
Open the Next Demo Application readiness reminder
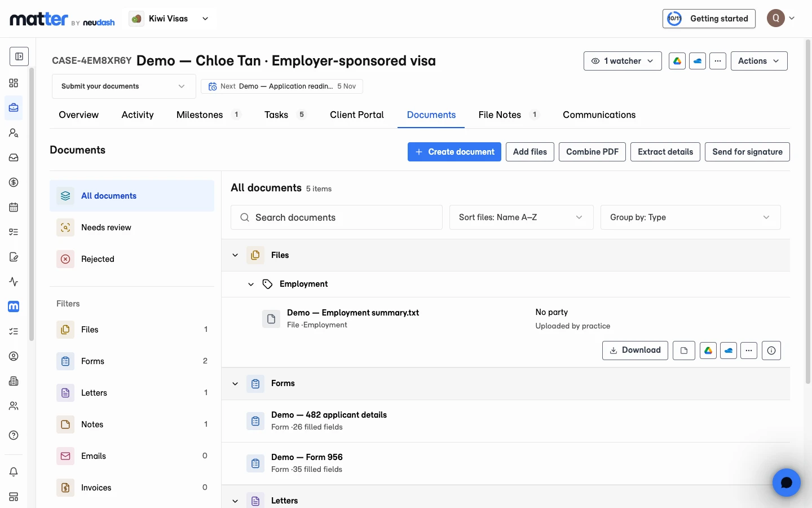pyautogui.click(x=282, y=86)
